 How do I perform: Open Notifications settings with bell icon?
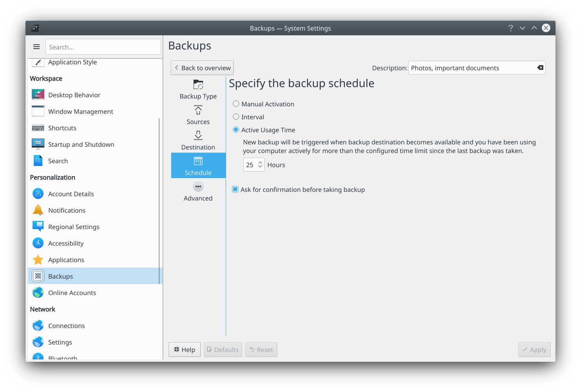(x=38, y=210)
